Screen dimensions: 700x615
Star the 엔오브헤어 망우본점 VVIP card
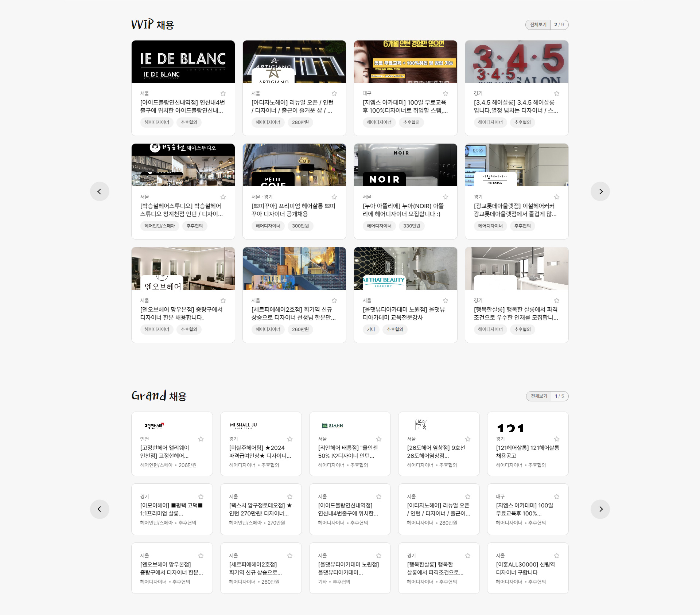(x=223, y=300)
